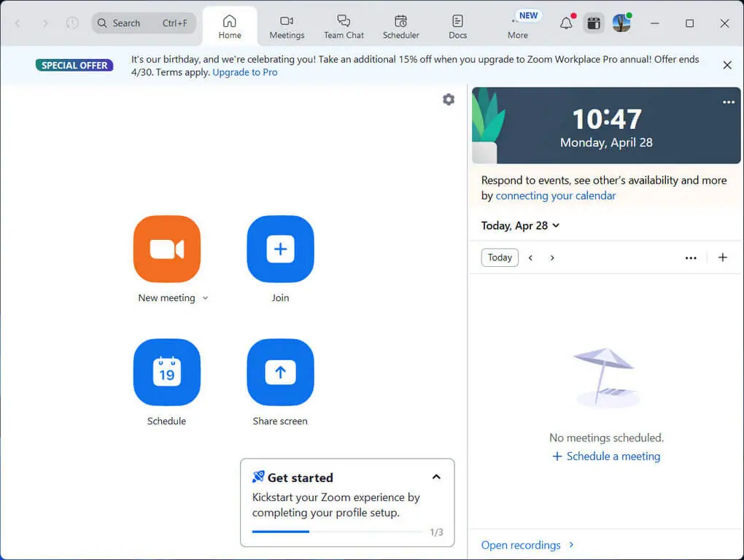
Task: Open the Docs tab
Action: (457, 26)
